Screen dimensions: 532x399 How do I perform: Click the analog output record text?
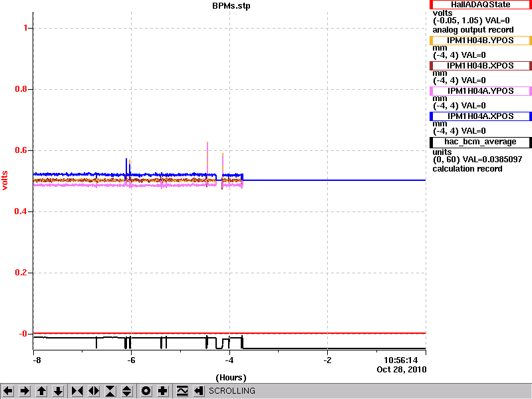click(x=473, y=30)
